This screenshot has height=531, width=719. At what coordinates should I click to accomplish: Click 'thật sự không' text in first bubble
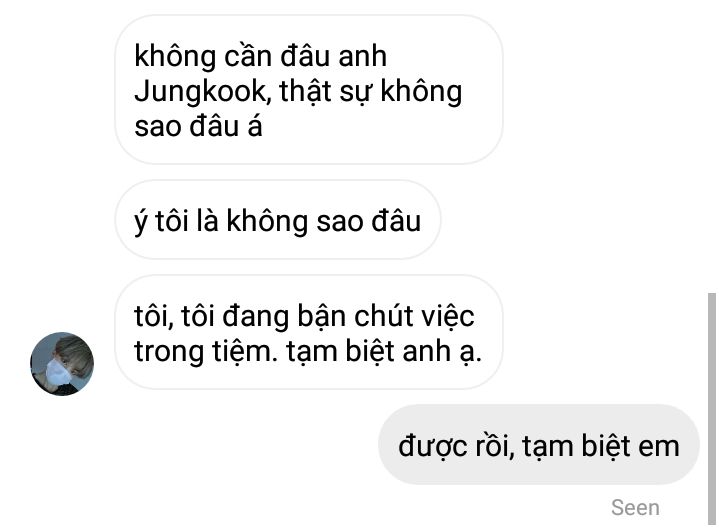(371, 91)
